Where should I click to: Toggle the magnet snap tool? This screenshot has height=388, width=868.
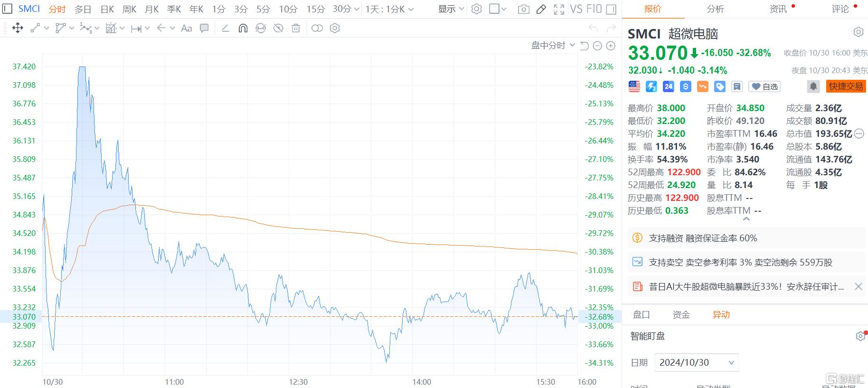click(243, 28)
